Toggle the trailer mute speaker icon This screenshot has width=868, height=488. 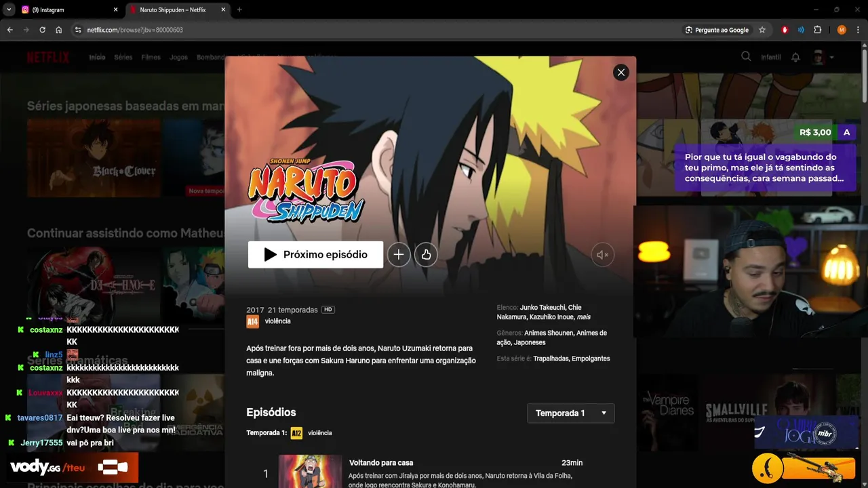602,255
